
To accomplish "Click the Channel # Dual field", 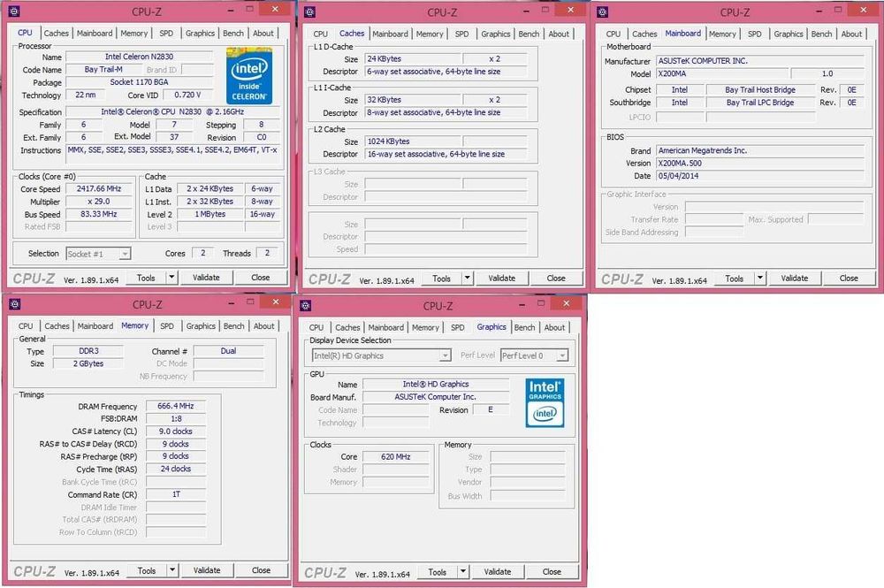I will click(228, 351).
